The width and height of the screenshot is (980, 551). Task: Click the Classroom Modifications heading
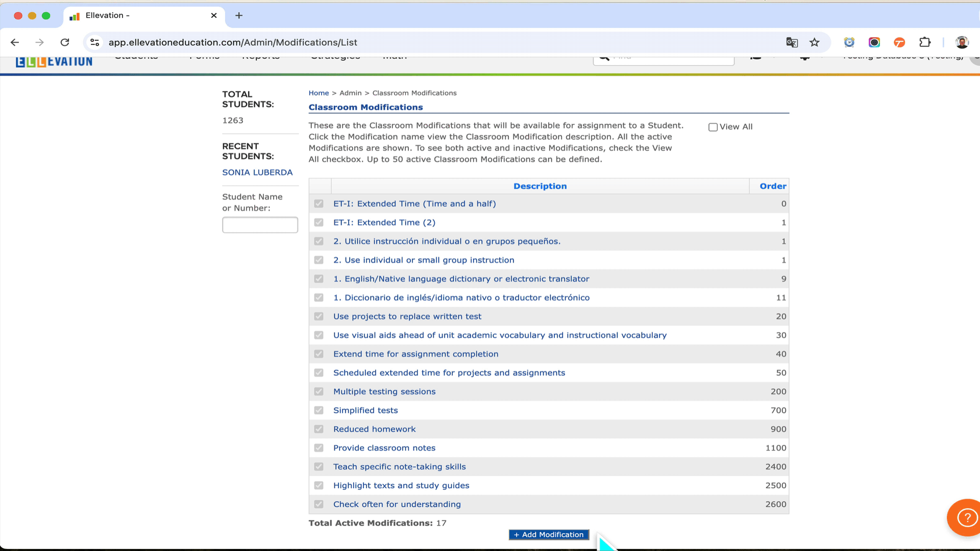pos(365,107)
